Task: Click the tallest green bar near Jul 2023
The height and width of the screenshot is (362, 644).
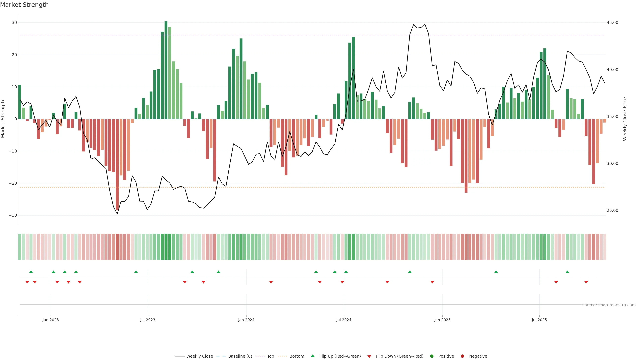Action: (x=166, y=70)
